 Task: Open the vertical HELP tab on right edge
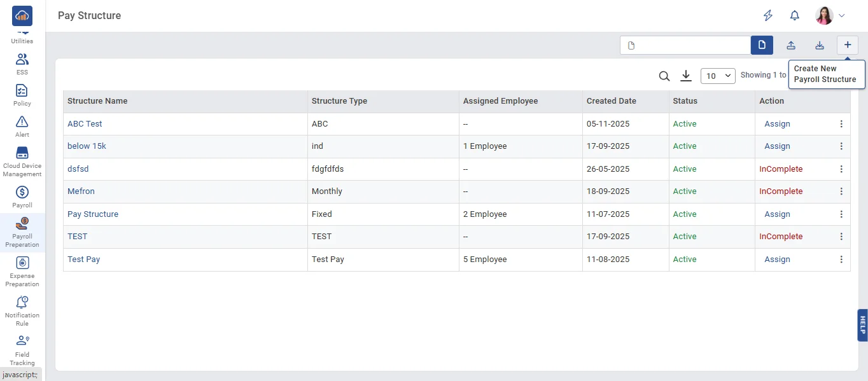click(862, 325)
